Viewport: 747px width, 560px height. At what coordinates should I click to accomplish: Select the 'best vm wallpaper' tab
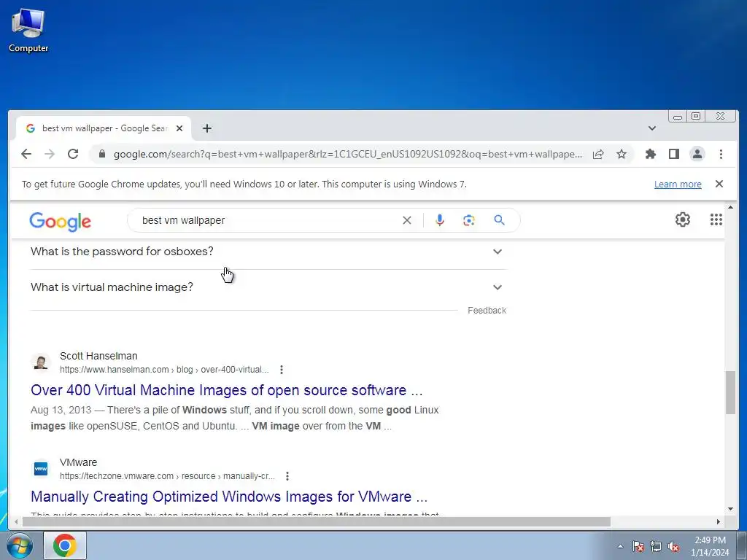[x=104, y=128]
